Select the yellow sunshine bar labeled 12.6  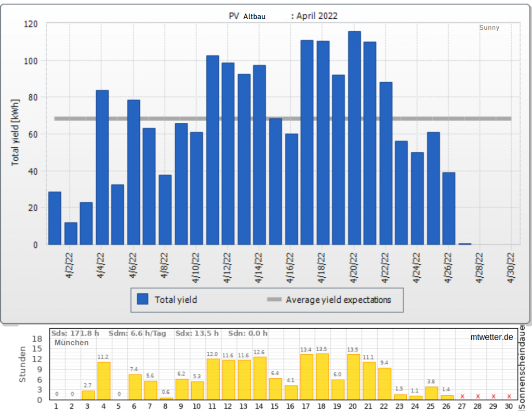click(260, 378)
